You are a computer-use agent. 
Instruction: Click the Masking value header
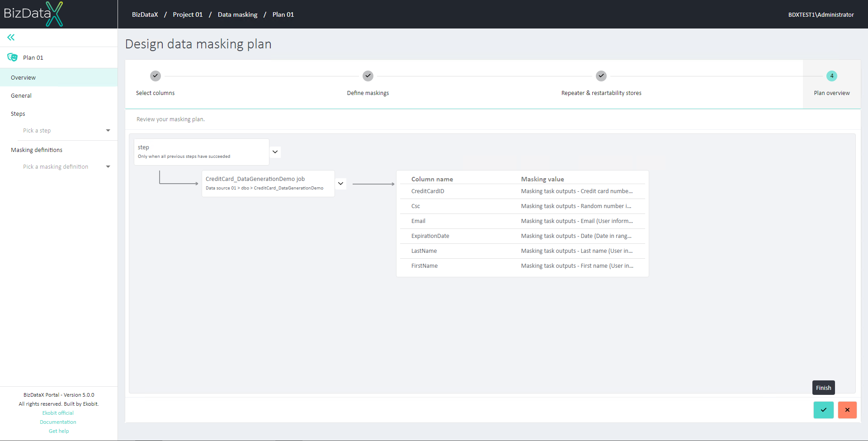coord(542,179)
